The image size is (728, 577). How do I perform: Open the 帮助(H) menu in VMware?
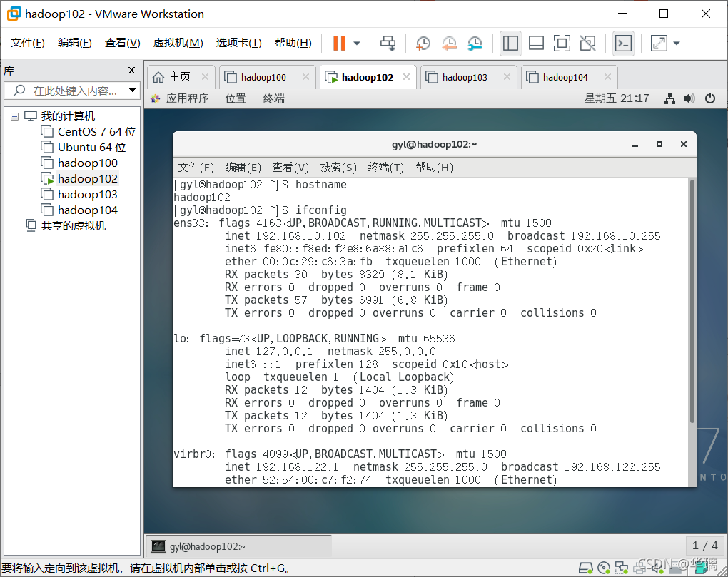point(293,43)
